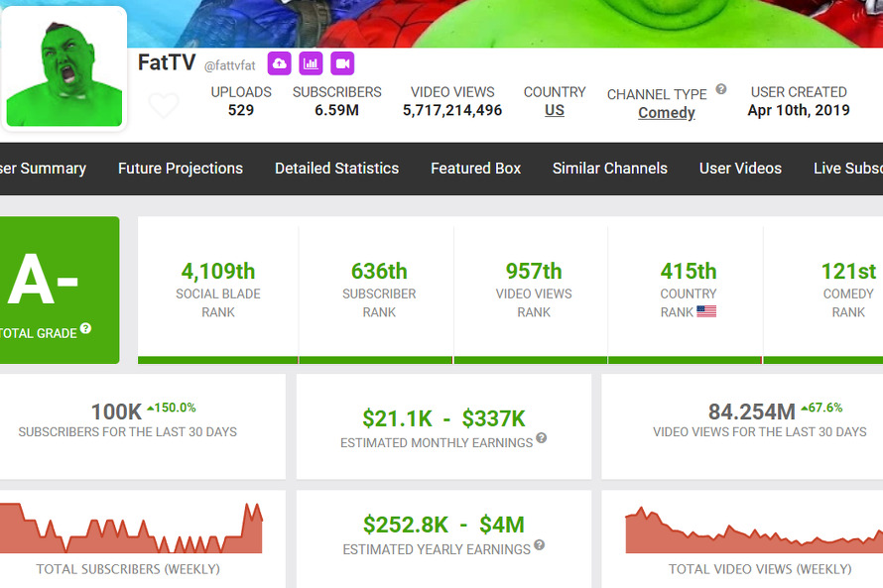
Task: Click the @fattvfat username handle
Action: pos(230,64)
